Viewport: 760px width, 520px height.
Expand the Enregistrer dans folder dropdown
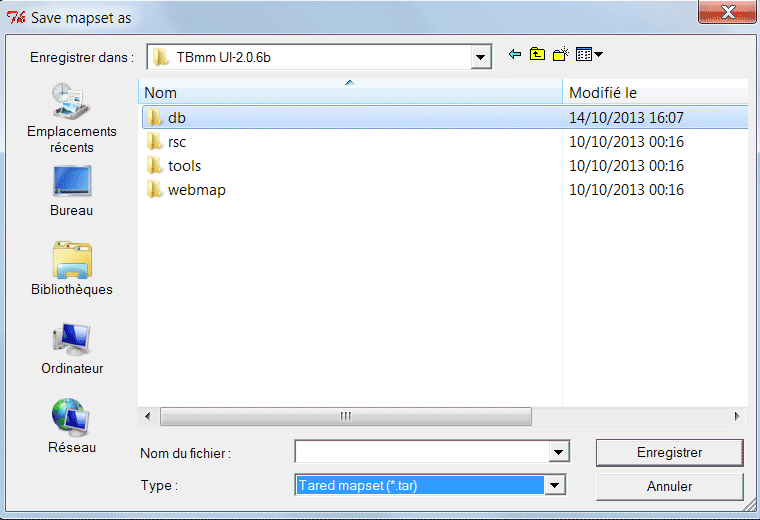(481, 57)
